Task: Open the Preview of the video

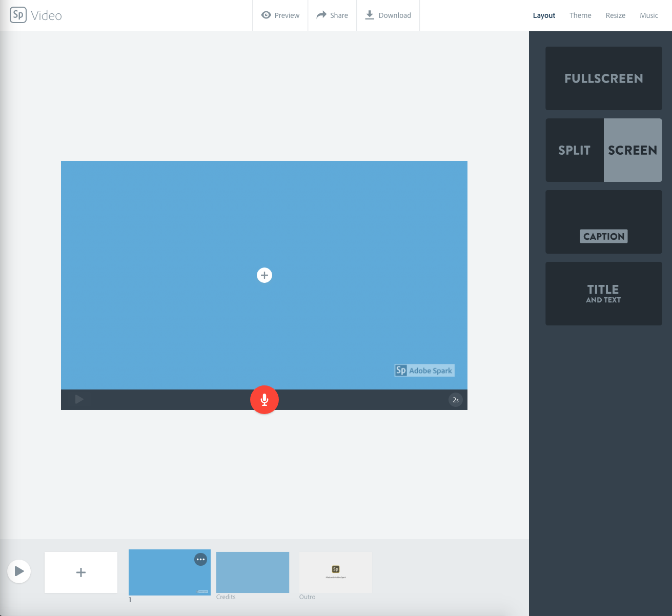Action: 280,15
